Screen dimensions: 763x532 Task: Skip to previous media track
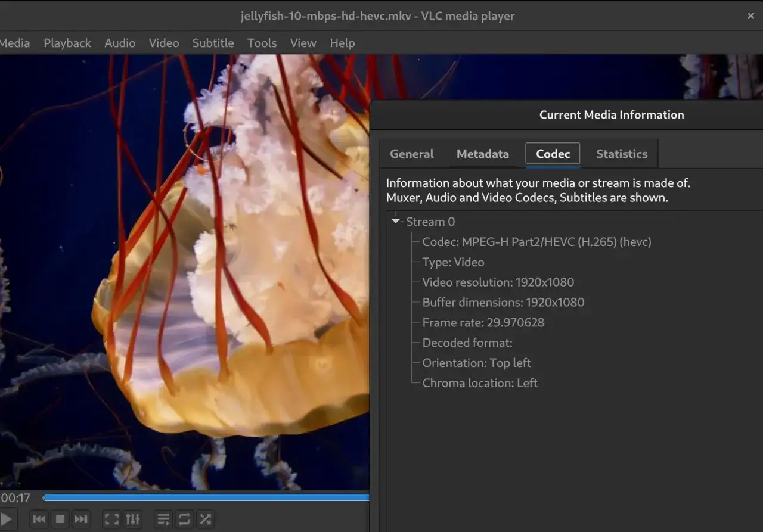[39, 519]
